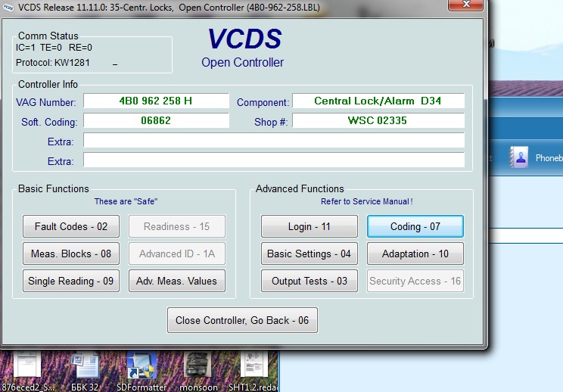Open Coding - 07 function
This screenshot has height=392, width=563.
[x=415, y=226]
